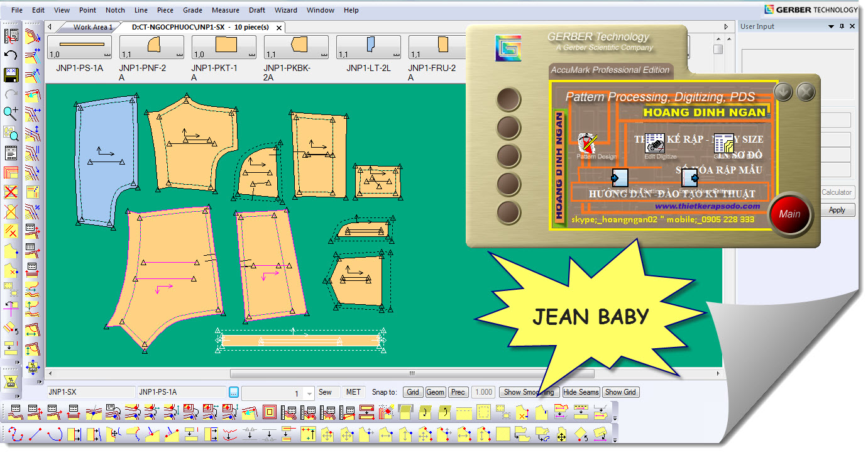The height and width of the screenshot is (455, 868).
Task: Select the Zoom In magnifier tool
Action: point(11,113)
